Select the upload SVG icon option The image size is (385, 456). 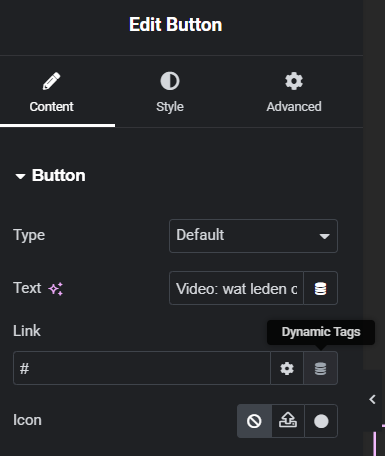(288, 421)
